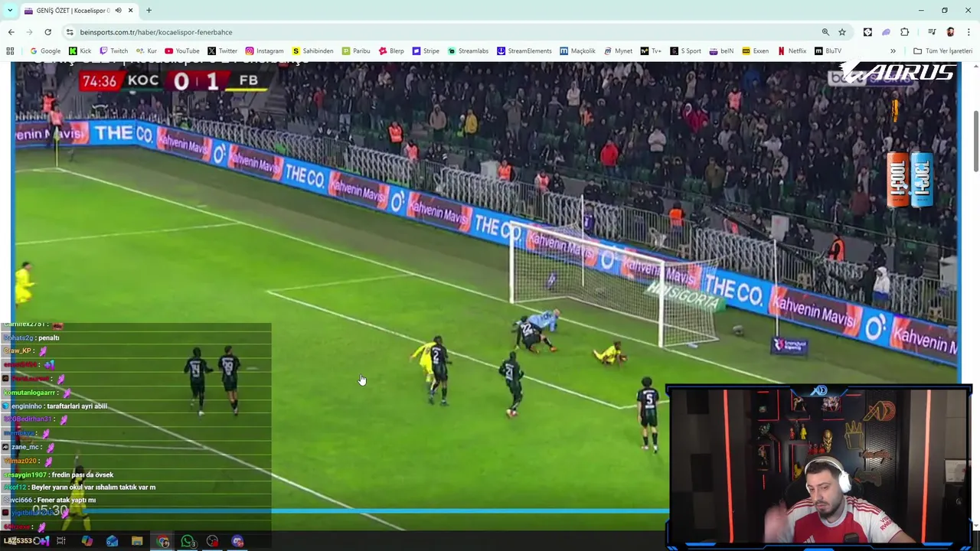This screenshot has height=551, width=980.
Task: Open the Blerp bookmark
Action: click(x=391, y=51)
